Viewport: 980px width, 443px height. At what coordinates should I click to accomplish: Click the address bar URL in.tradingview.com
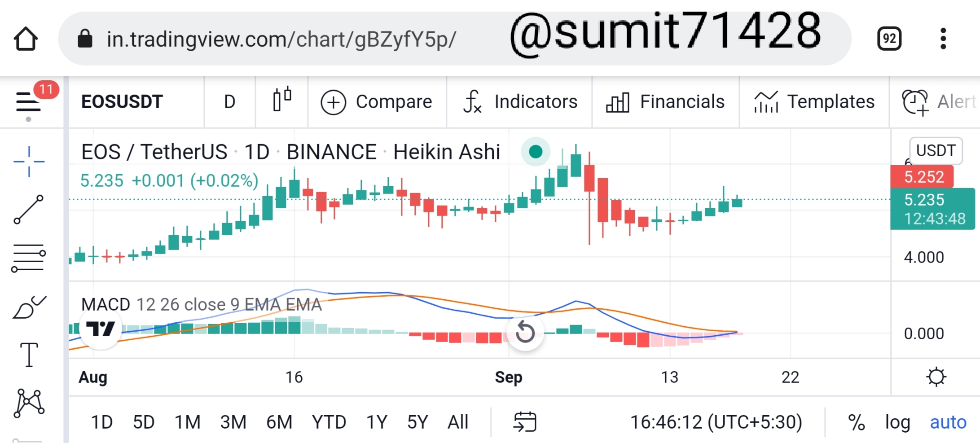pos(281,39)
